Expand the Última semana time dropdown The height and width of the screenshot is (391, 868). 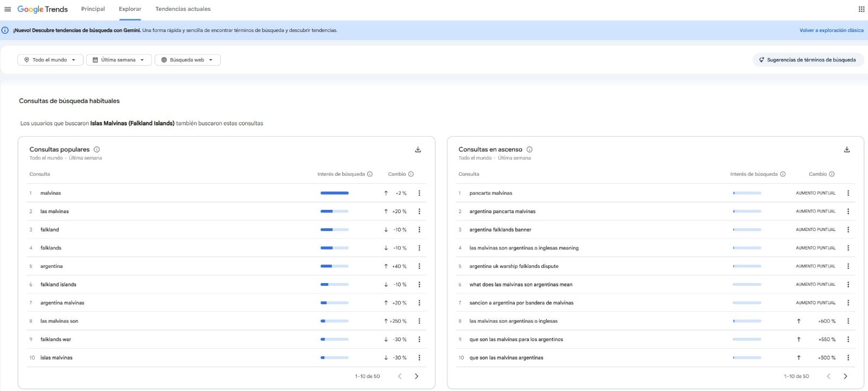(119, 60)
